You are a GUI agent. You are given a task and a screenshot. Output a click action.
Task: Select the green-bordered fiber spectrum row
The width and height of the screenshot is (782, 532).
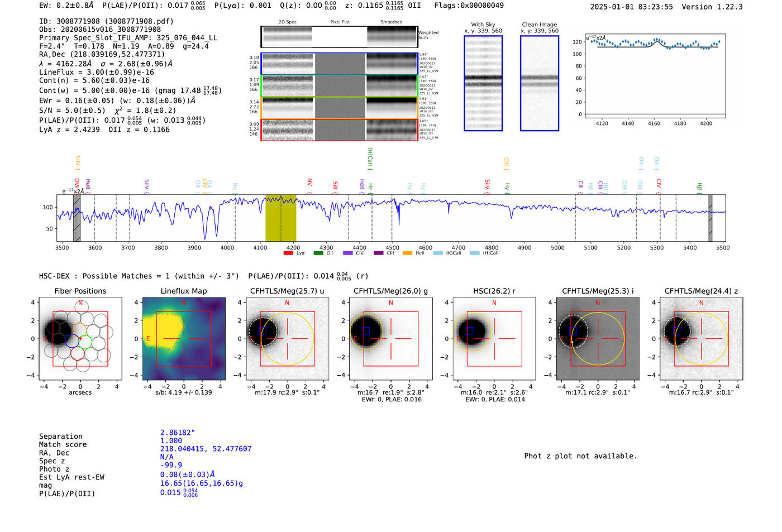click(x=340, y=86)
